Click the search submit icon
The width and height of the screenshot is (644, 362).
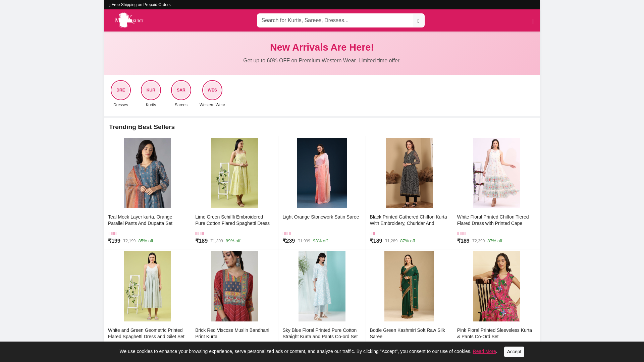(x=418, y=21)
